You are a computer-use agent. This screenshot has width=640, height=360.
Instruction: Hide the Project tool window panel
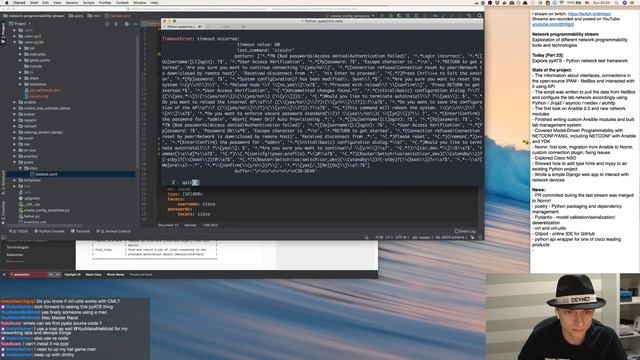pyautogui.click(x=135, y=24)
